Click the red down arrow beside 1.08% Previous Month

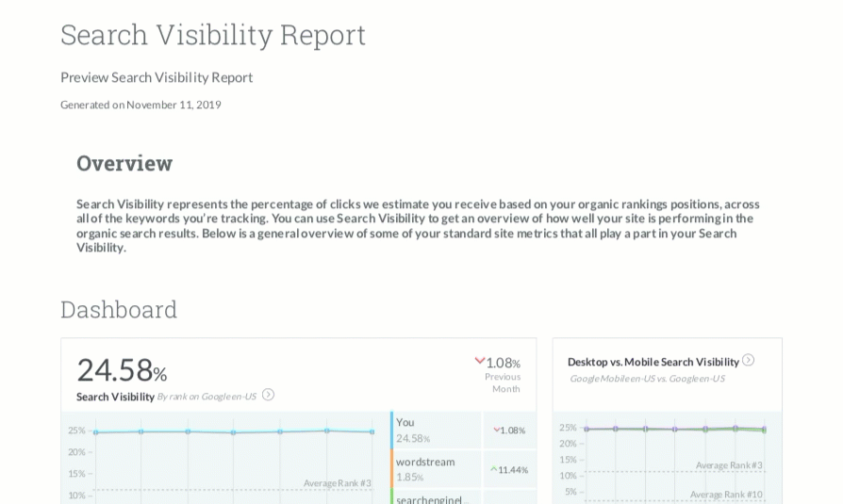pyautogui.click(x=479, y=361)
